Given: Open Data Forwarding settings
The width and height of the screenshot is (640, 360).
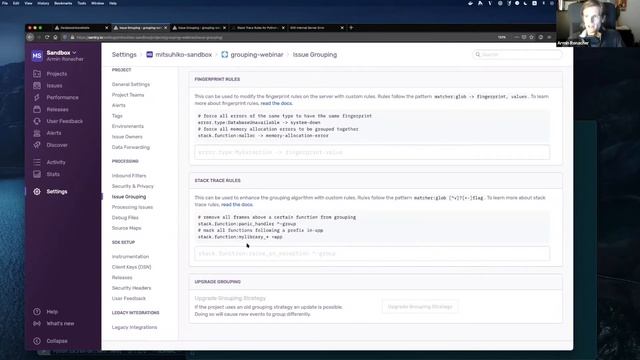Looking at the screenshot, I should coord(131,147).
